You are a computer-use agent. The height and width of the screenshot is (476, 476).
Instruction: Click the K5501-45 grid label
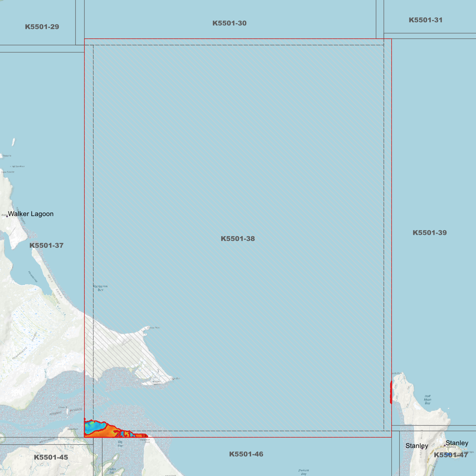coord(51,457)
